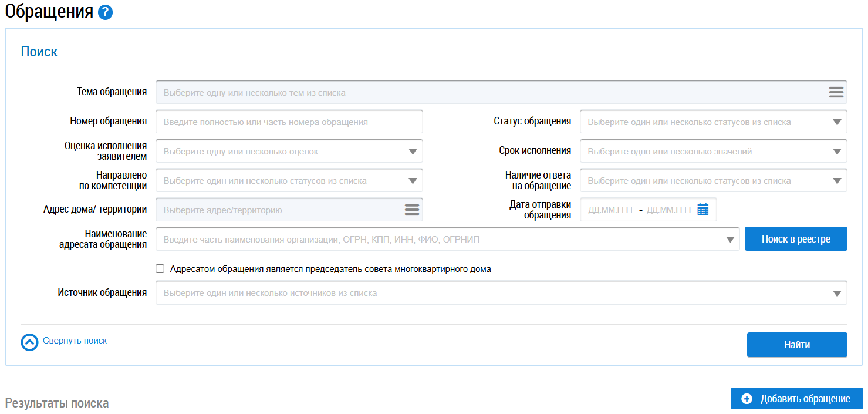Open the address selection list icon
The height and width of the screenshot is (414, 868).
(x=411, y=210)
